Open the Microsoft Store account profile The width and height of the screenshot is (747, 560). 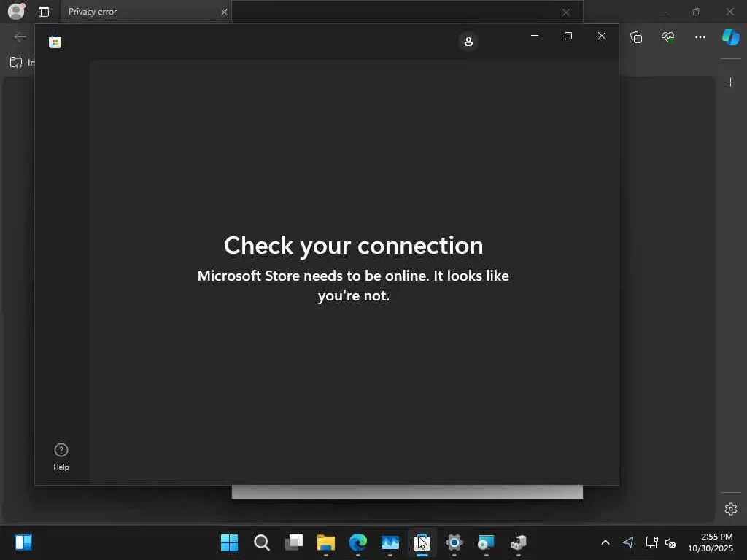tap(468, 42)
